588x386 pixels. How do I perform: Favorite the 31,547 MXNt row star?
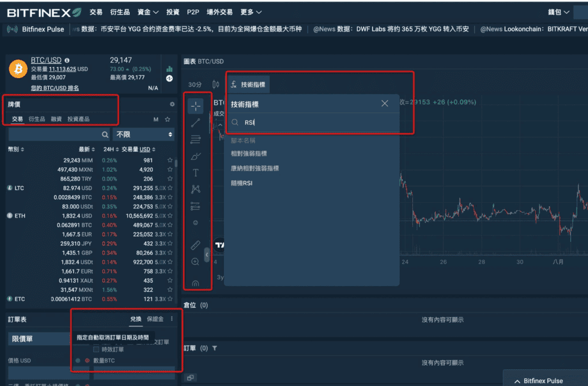tap(170, 290)
